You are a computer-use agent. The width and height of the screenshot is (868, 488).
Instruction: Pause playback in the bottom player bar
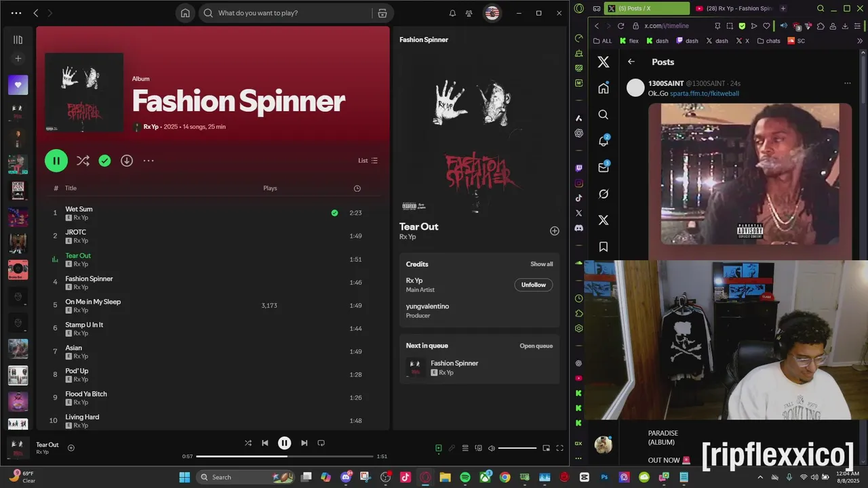[x=285, y=443]
